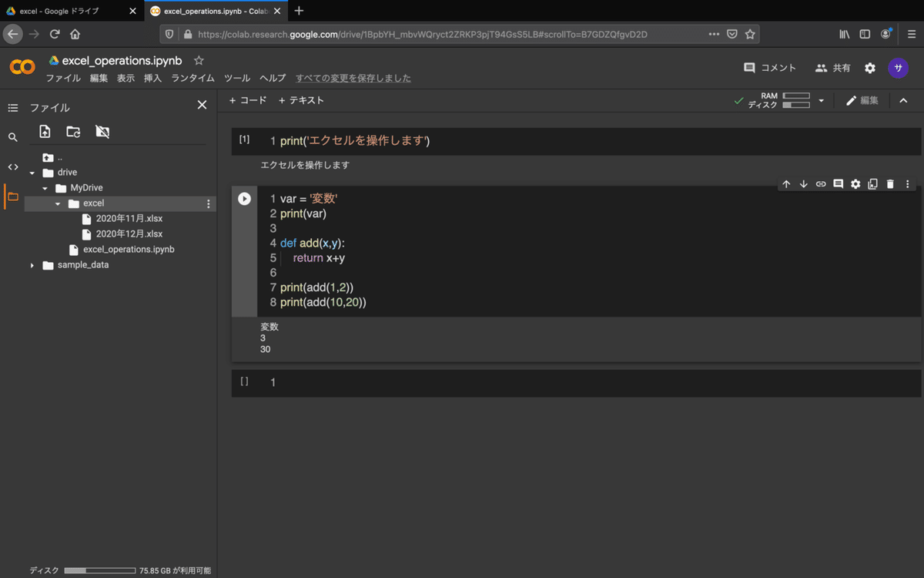Image resolution: width=924 pixels, height=578 pixels.
Task: Run the active code cell
Action: coord(244,199)
